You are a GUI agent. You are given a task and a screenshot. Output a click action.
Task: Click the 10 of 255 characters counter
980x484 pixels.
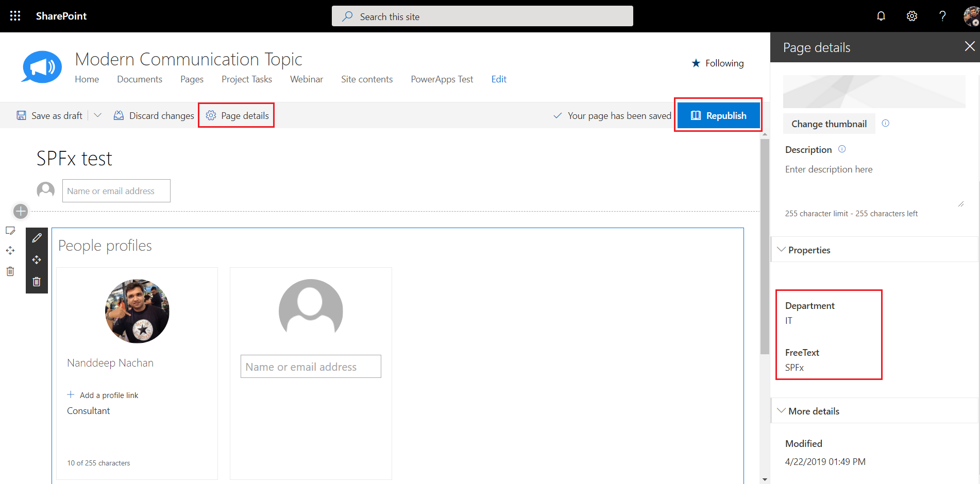pos(98,463)
